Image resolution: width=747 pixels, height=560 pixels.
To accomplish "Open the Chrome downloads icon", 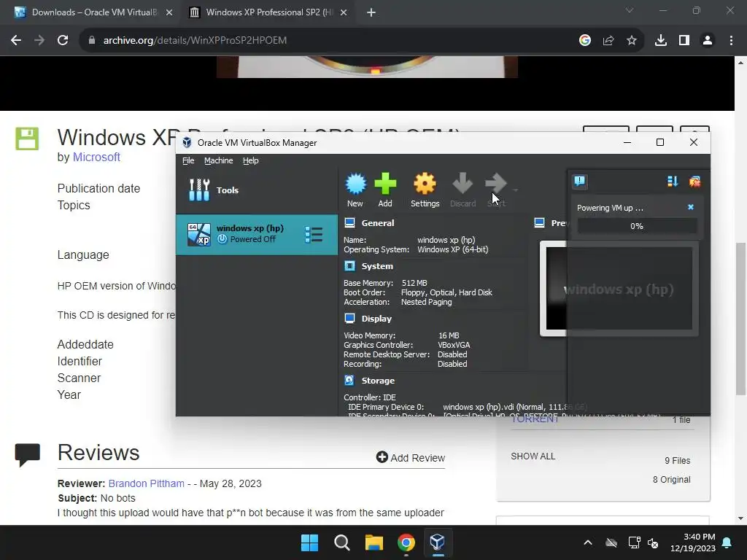I will click(x=660, y=41).
